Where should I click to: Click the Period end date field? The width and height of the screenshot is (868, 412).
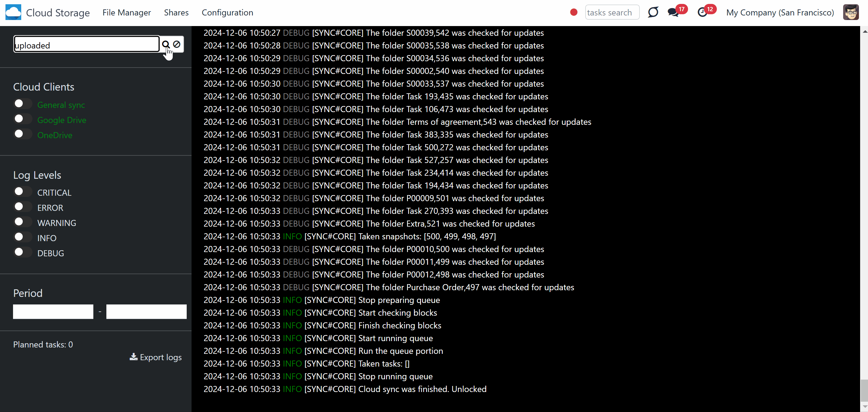click(x=146, y=312)
